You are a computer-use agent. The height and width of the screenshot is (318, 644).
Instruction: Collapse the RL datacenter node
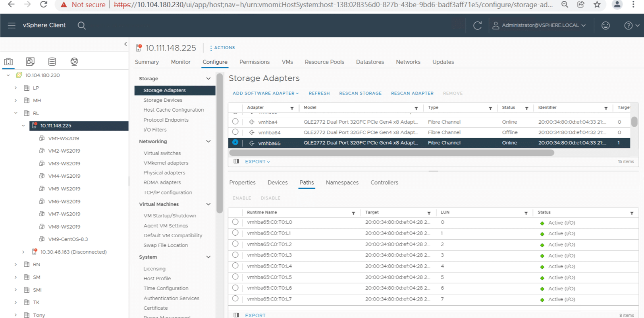[x=16, y=113]
